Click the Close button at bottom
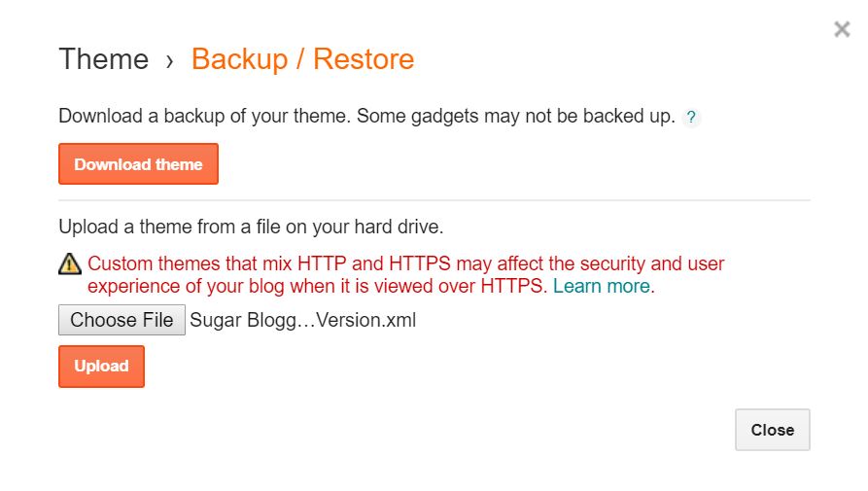868x491 pixels. tap(772, 430)
